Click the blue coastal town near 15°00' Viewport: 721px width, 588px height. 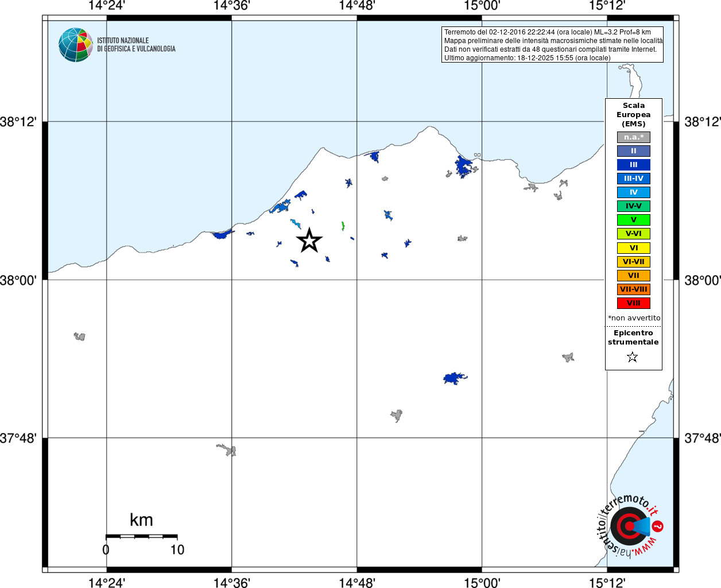464,167
